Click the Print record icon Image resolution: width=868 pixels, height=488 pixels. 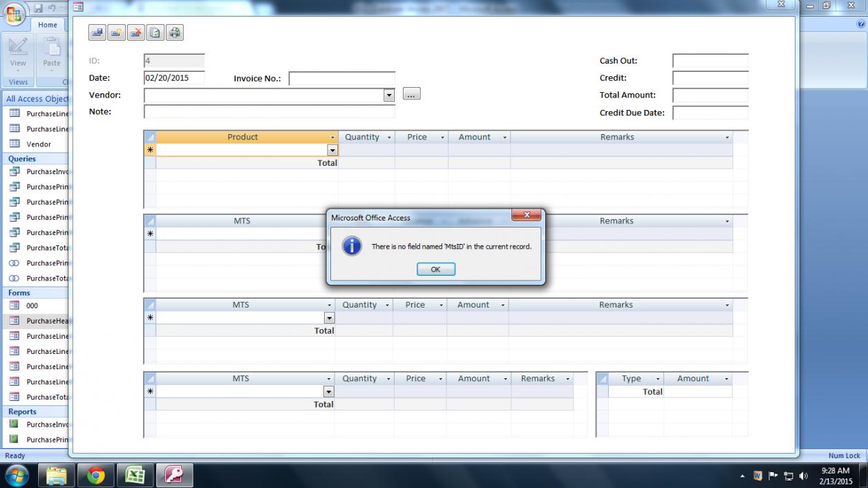coord(175,32)
